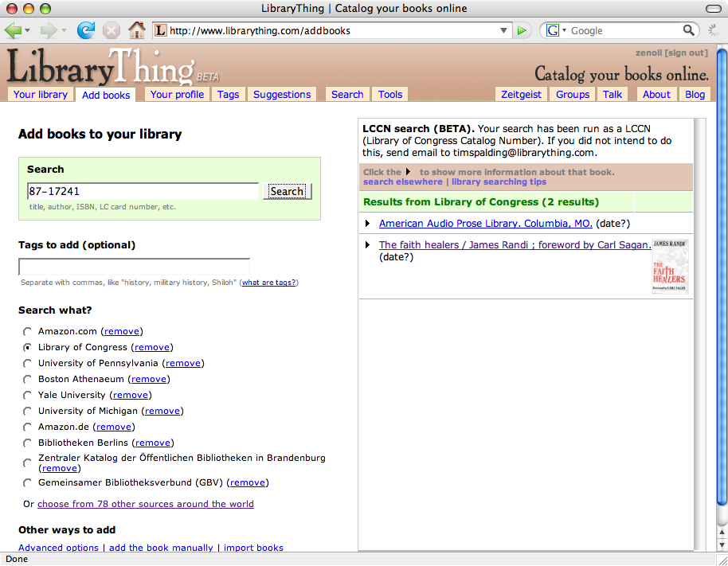
Task: Open the Search tab in navigation
Action: coord(347,94)
